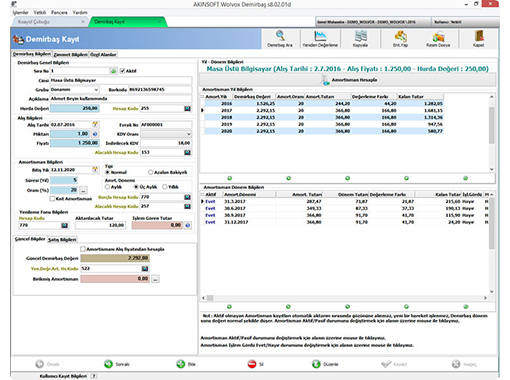The width and height of the screenshot is (510, 380).
Task: Open lookup for Hesap Kodu 255
Action: (x=188, y=108)
